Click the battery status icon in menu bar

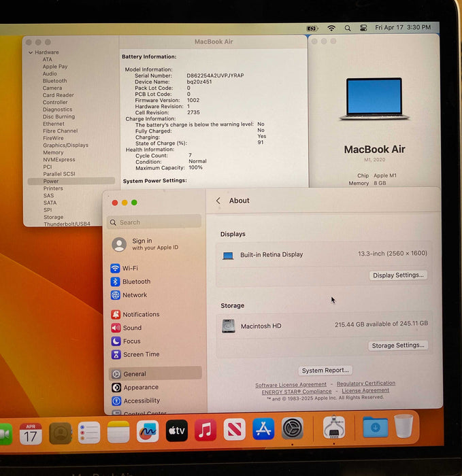click(312, 29)
